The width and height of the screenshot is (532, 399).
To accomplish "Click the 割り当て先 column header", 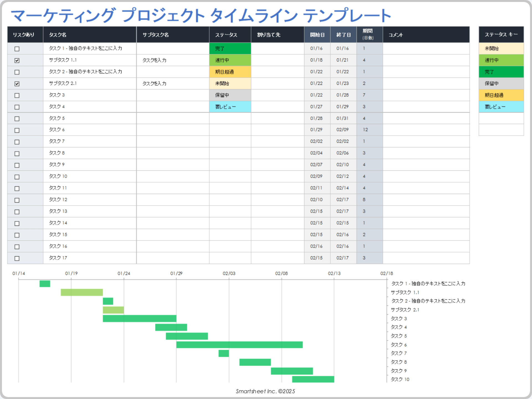I will pyautogui.click(x=278, y=35).
